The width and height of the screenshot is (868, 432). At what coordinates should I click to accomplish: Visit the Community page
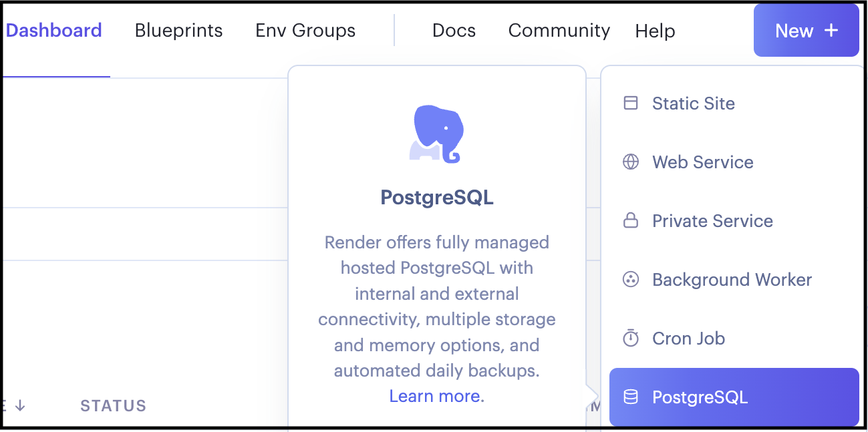click(x=559, y=31)
